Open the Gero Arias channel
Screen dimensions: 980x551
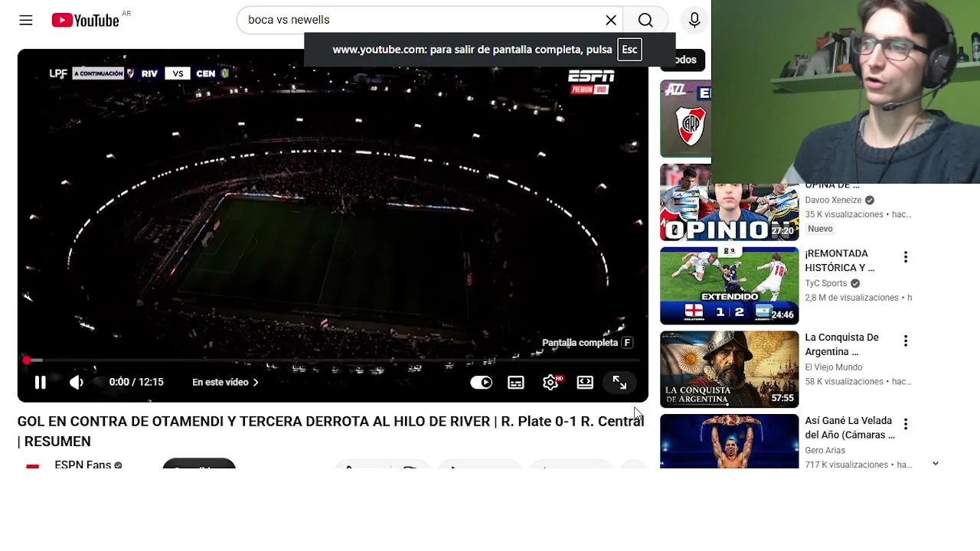tap(825, 451)
